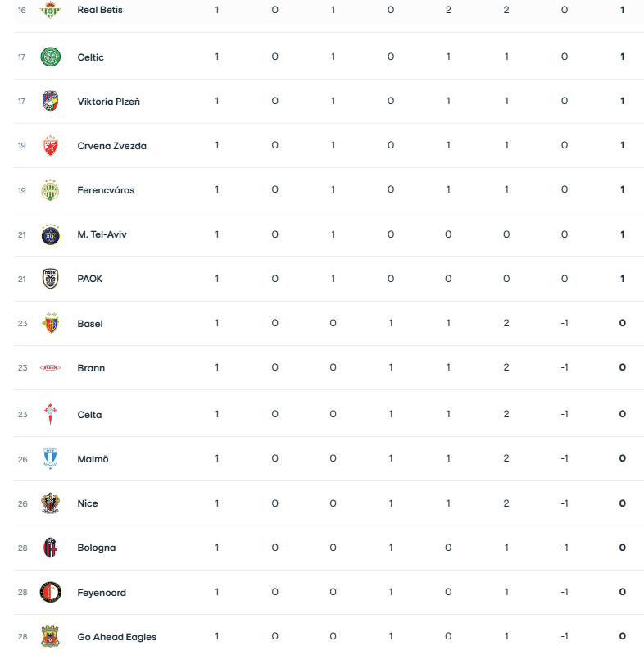
Task: Click the PAOK points value
Action: tap(623, 279)
